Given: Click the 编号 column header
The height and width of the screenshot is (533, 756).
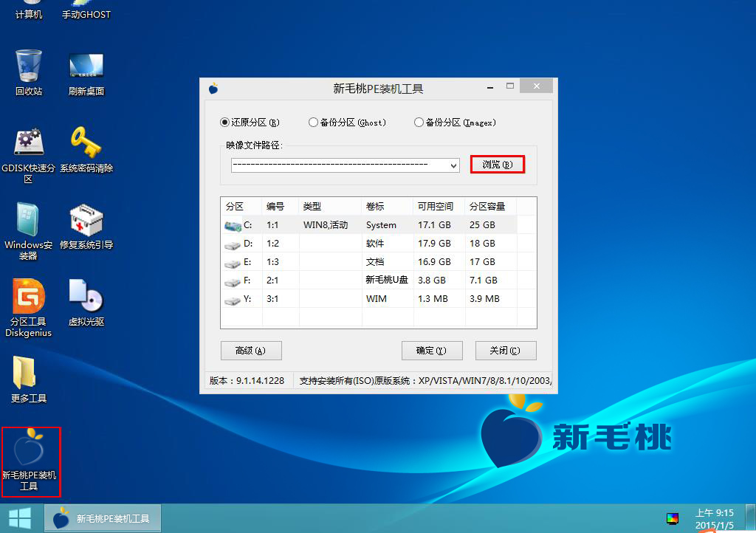Looking at the screenshot, I should (x=280, y=206).
